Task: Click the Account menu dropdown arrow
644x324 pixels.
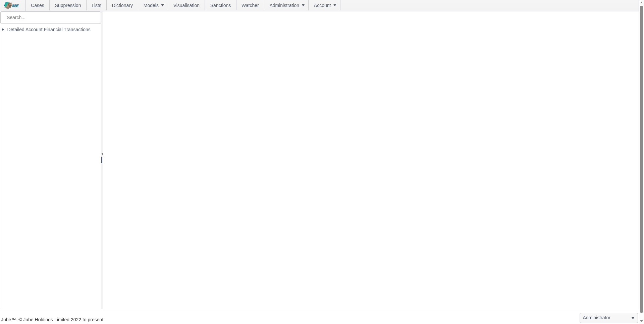Action: (x=335, y=5)
